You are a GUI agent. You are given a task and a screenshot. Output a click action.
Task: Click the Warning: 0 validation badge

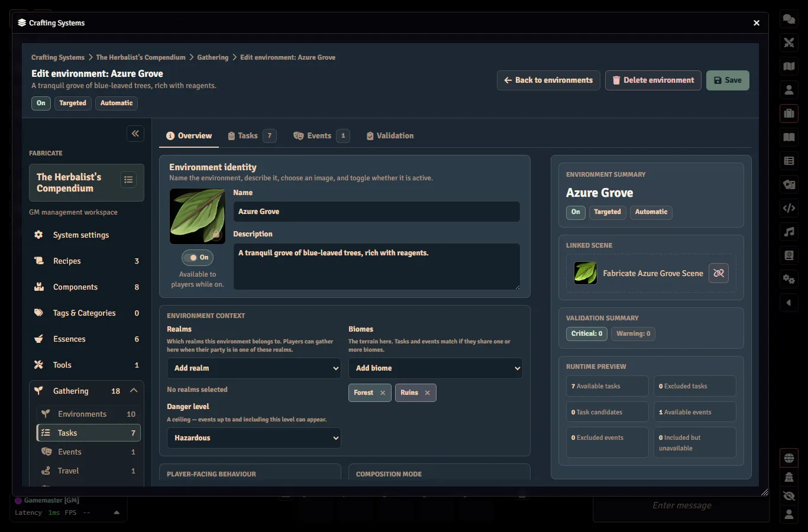click(x=634, y=334)
